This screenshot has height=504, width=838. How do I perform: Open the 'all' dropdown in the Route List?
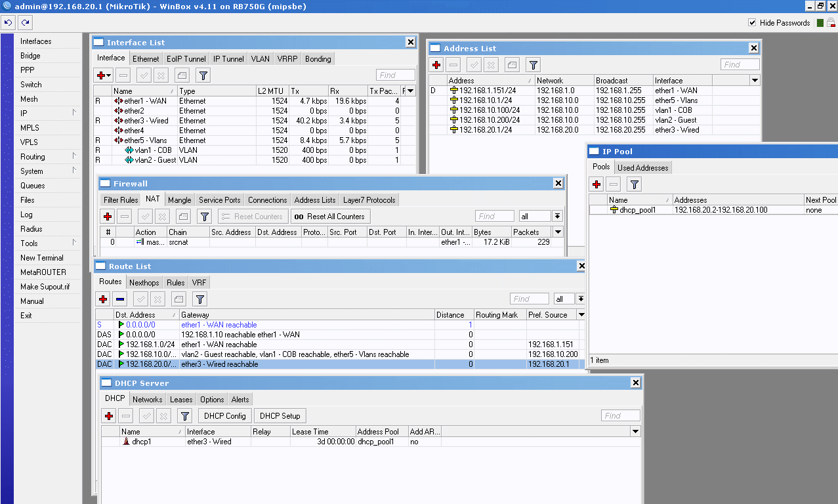tap(564, 299)
